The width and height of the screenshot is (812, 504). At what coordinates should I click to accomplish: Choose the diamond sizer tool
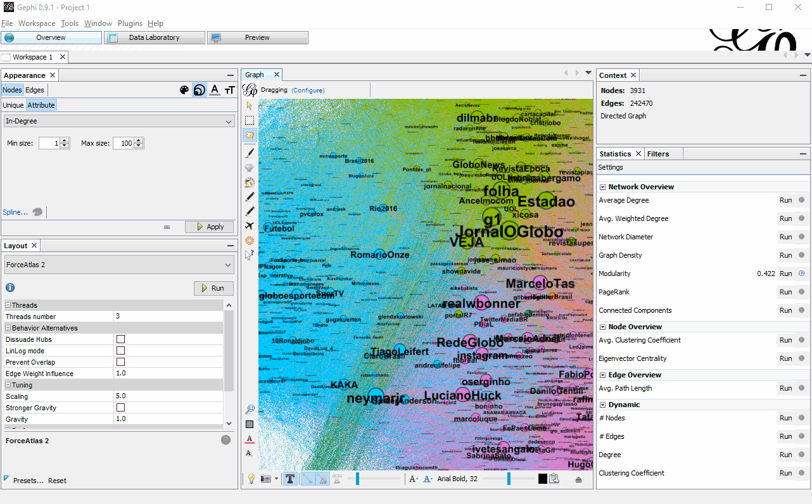(250, 168)
